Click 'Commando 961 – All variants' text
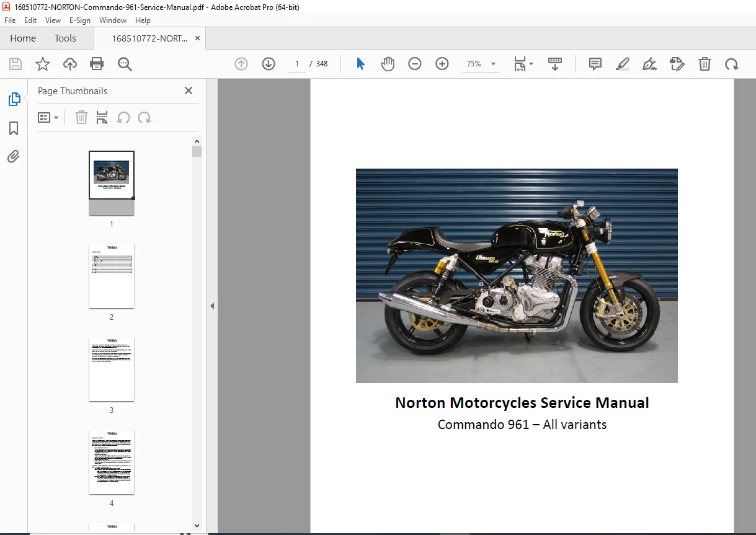 tap(522, 425)
